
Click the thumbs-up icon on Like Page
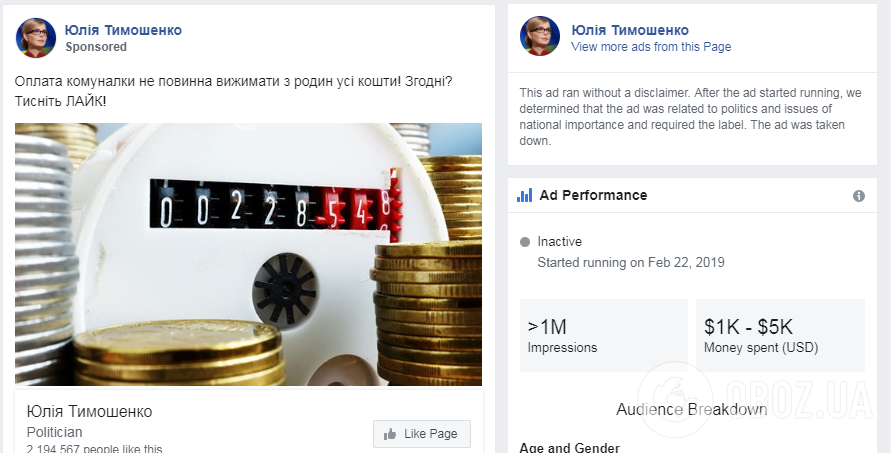[390, 434]
